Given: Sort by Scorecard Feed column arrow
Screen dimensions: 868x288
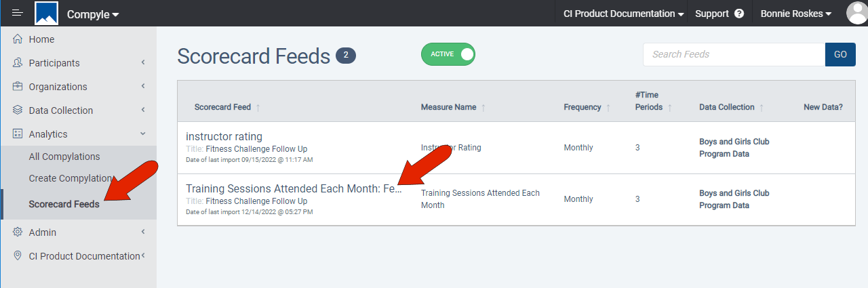Looking at the screenshot, I should (x=258, y=108).
